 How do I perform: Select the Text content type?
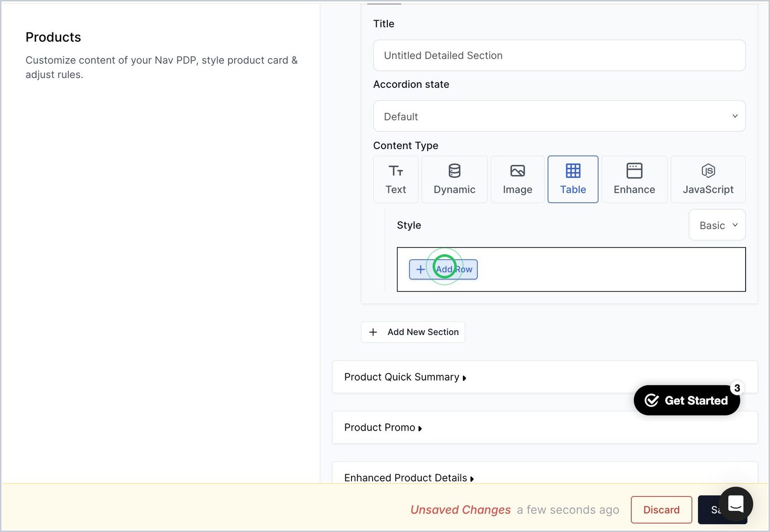(x=396, y=179)
